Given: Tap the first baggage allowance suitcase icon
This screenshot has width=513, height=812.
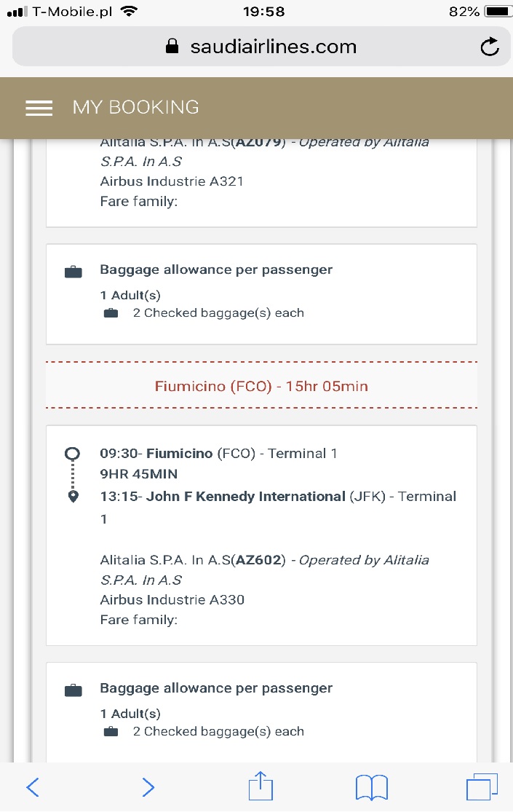Looking at the screenshot, I should tap(73, 272).
